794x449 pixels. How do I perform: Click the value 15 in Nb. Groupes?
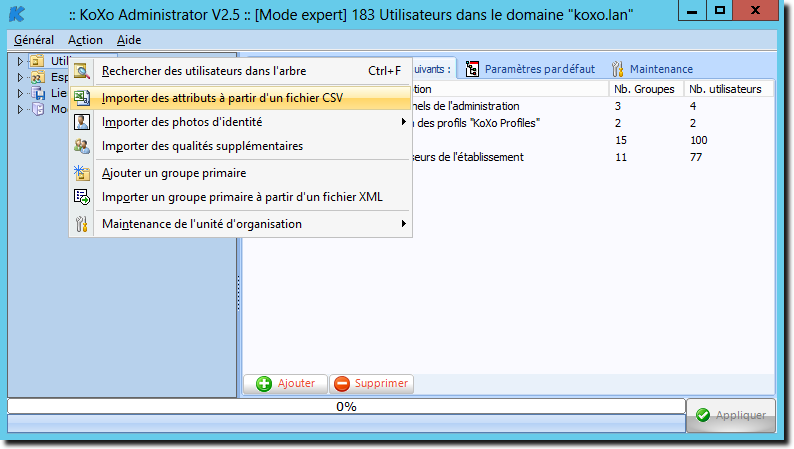coord(621,140)
